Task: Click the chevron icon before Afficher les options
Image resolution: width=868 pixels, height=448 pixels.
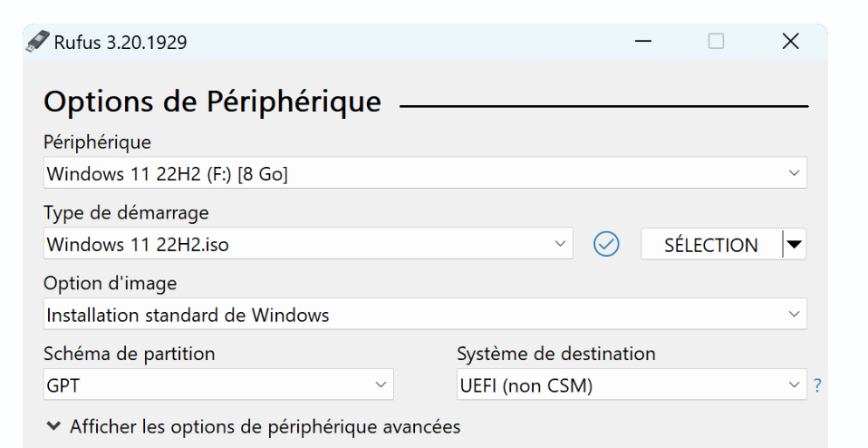Action: (x=53, y=426)
